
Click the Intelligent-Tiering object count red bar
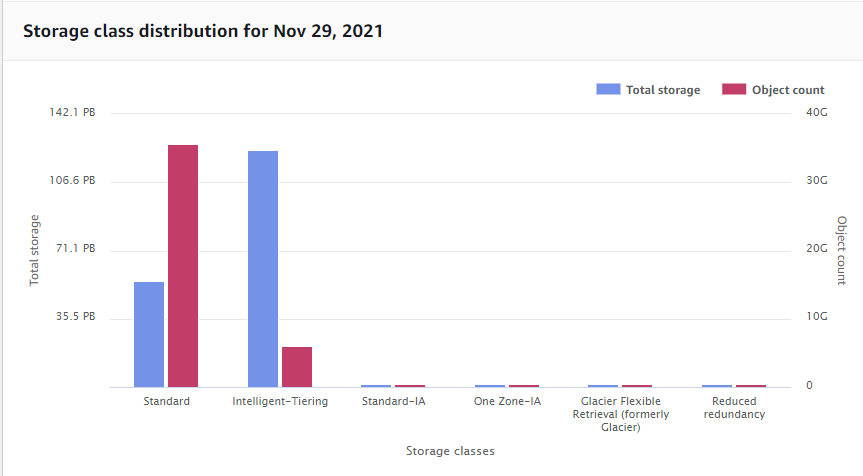(x=297, y=366)
